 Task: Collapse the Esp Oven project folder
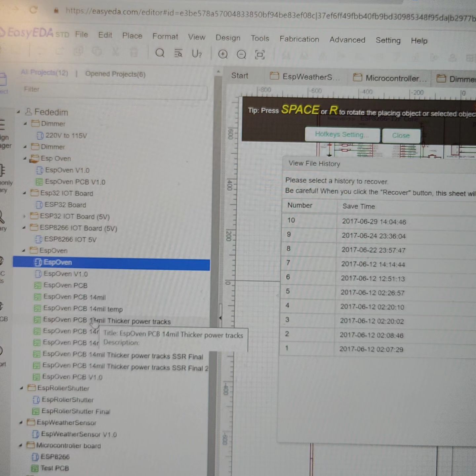[25, 158]
